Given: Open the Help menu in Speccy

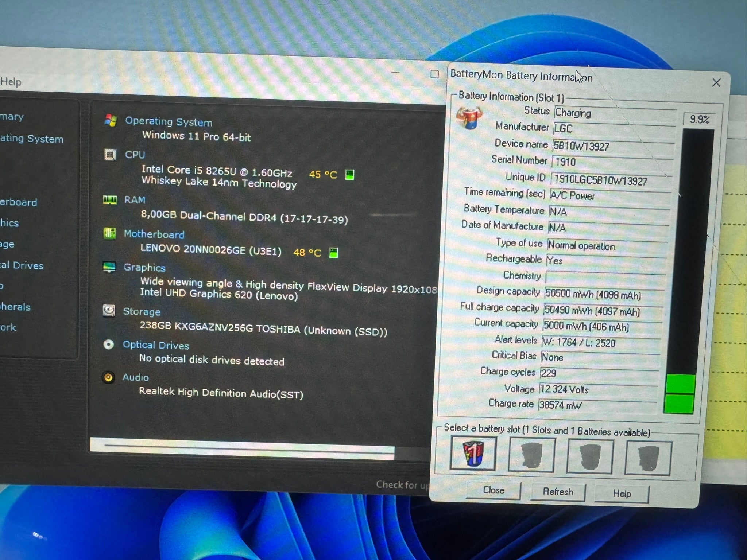Looking at the screenshot, I should point(11,82).
